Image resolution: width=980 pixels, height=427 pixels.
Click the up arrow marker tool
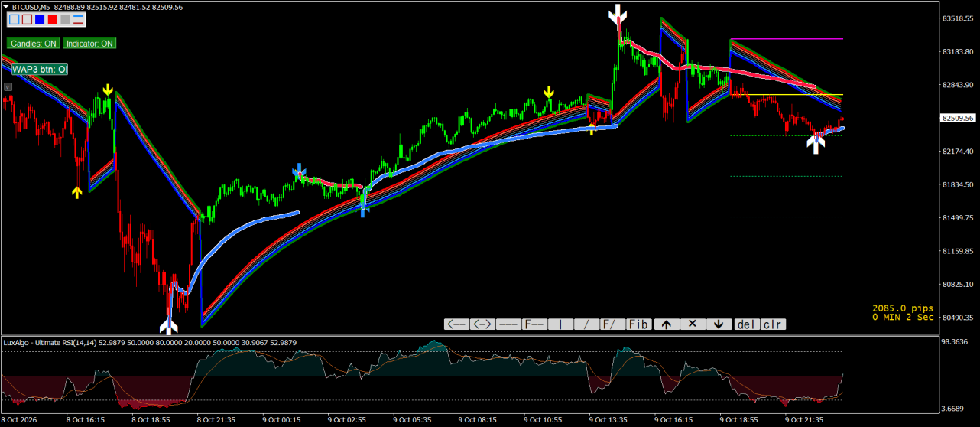666,324
